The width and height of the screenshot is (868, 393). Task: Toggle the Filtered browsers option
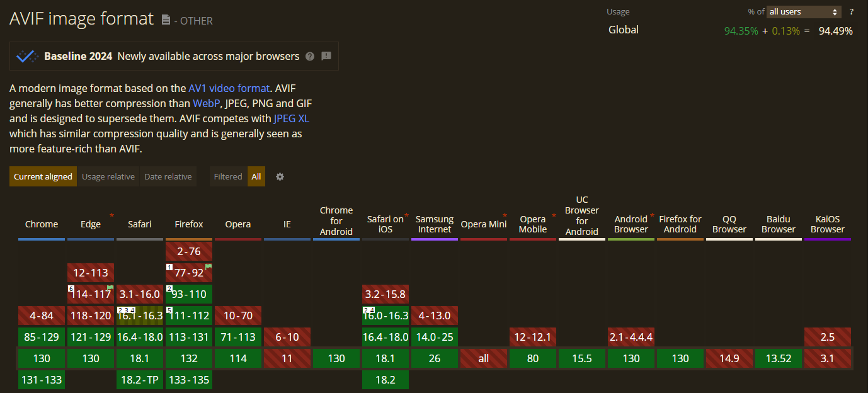click(x=228, y=176)
